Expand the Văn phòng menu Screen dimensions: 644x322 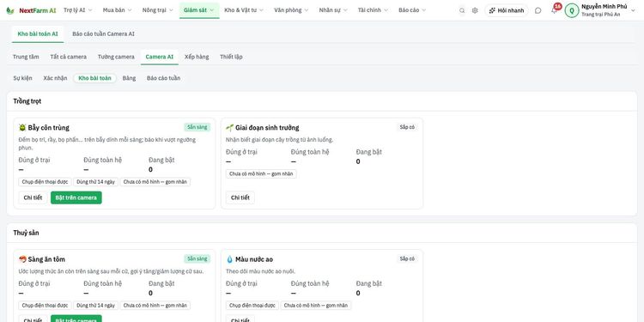291,10
